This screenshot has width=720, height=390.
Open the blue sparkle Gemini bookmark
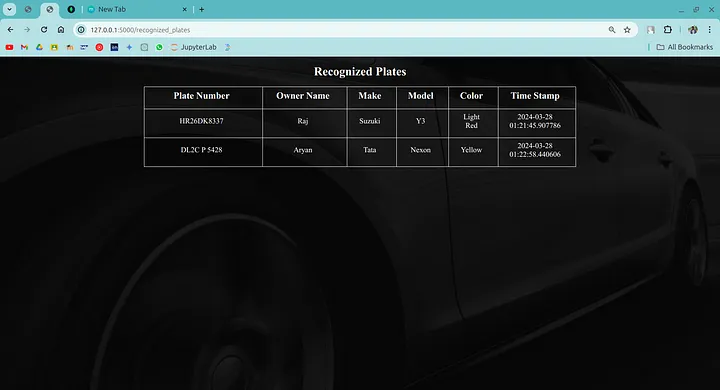tap(129, 47)
